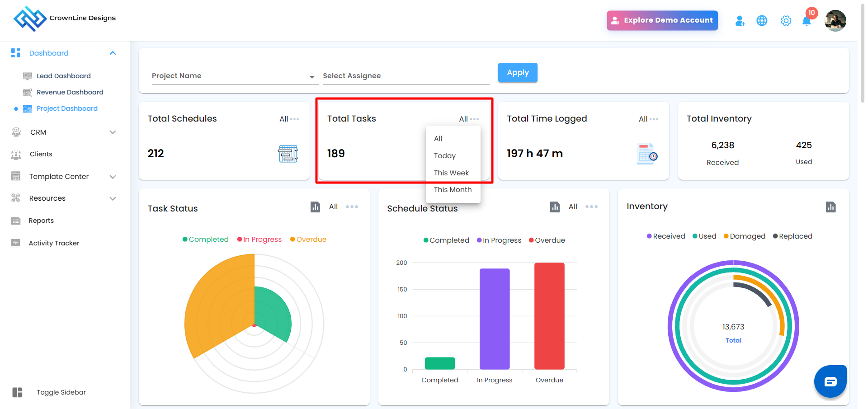Choose Today in the filter menu
The image size is (868, 409).
tap(444, 156)
